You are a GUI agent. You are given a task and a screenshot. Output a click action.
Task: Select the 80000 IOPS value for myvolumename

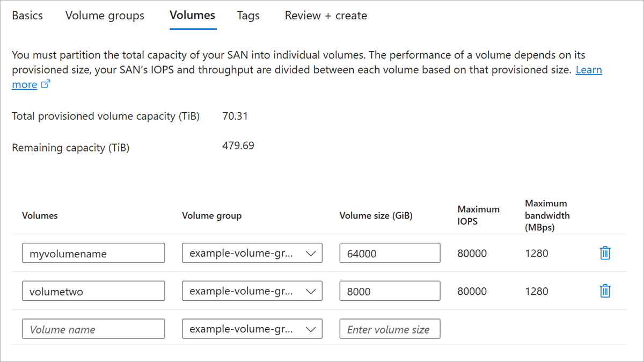point(472,253)
